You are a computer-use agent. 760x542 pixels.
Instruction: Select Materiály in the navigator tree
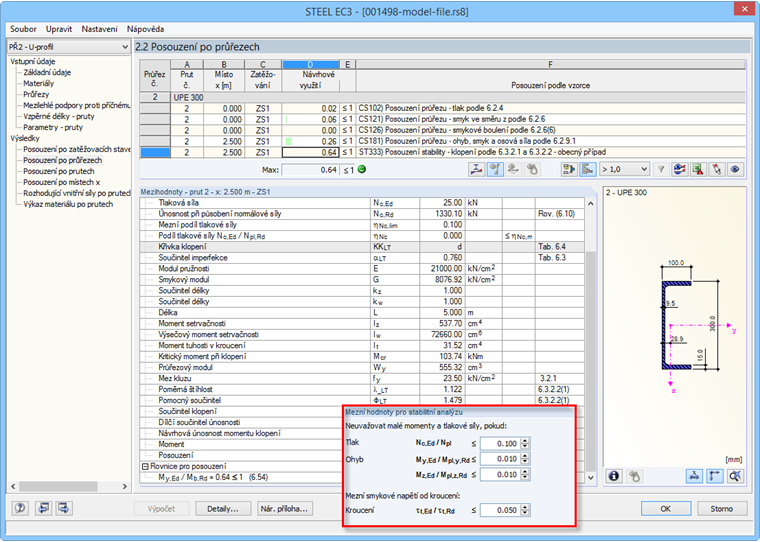pyautogui.click(x=39, y=83)
